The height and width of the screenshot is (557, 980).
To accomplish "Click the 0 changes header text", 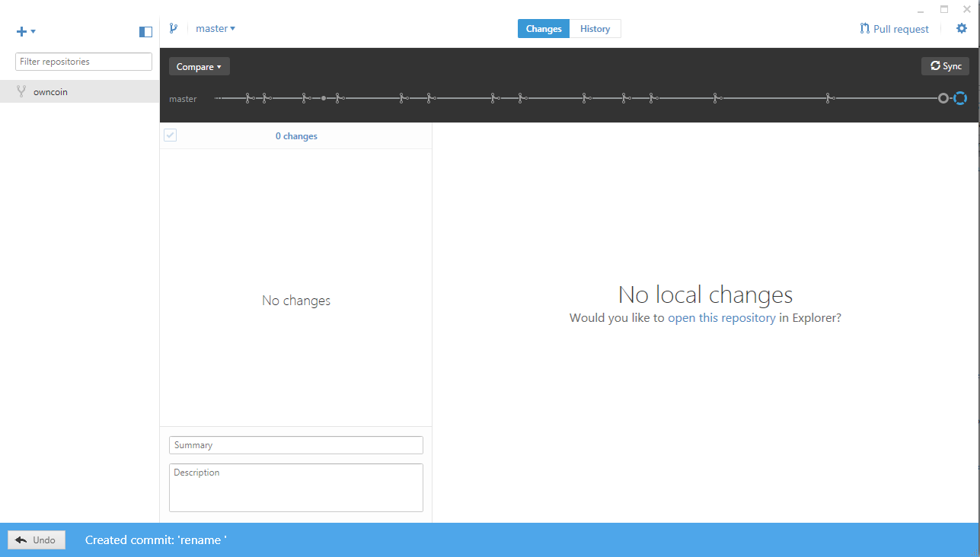I will pyautogui.click(x=296, y=136).
